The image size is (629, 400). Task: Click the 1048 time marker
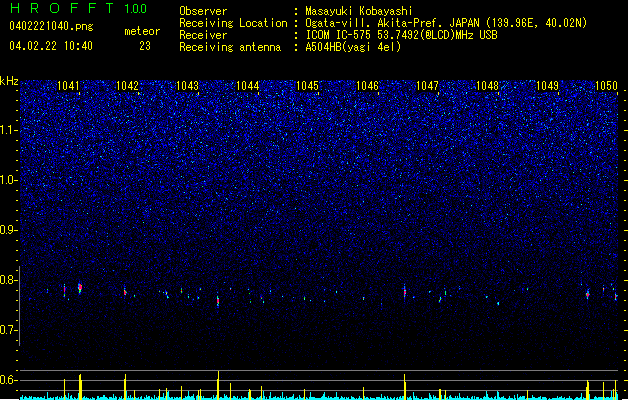[x=487, y=86]
